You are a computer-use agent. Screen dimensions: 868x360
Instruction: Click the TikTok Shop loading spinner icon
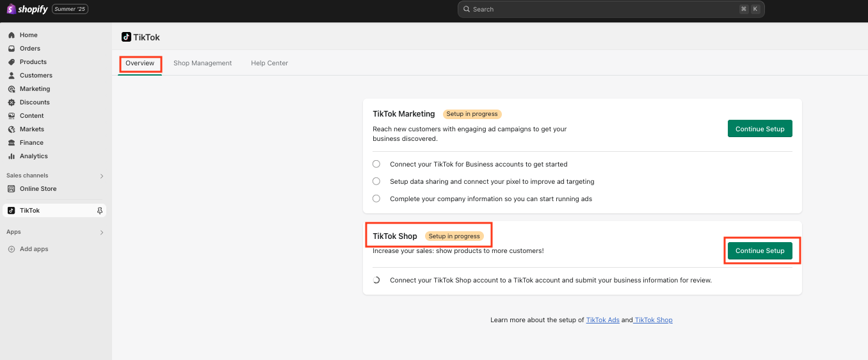tap(376, 280)
